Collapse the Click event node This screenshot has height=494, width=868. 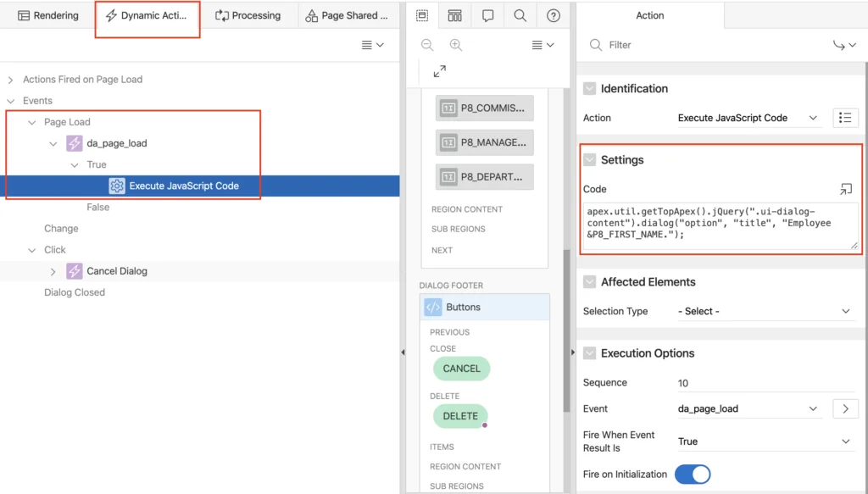tap(31, 250)
